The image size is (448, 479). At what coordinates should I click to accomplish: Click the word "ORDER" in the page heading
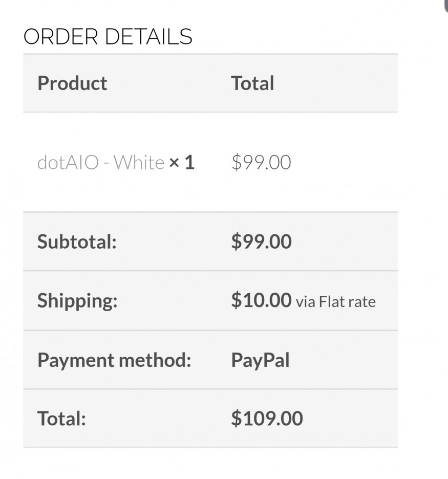60,37
